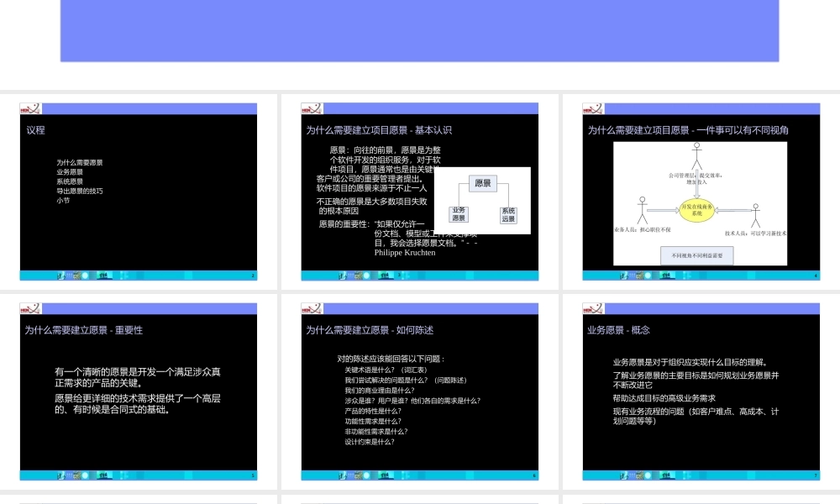Screen dimensions: 840x504
Task: Open the 业务愿景 - 概念 slide thumbnail
Action: click(701, 391)
